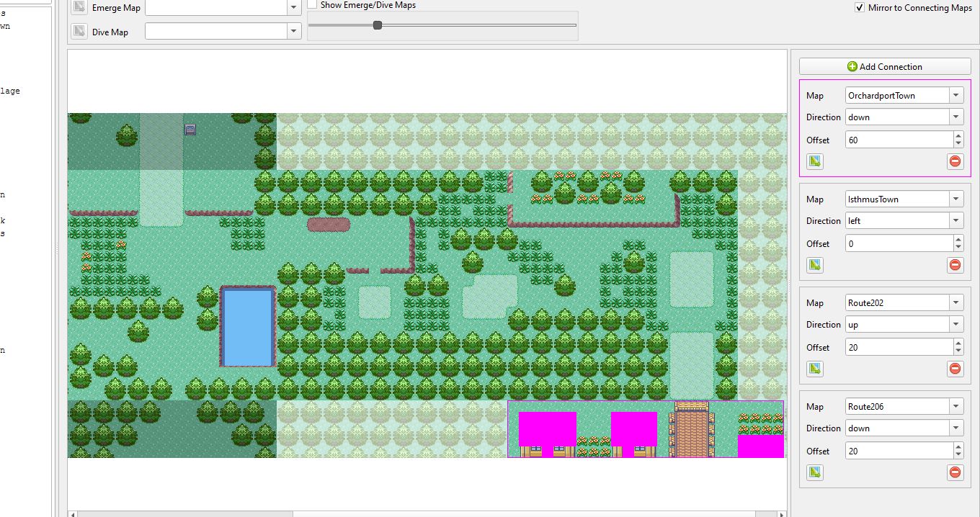Open the Route202 connection map icon
This screenshot has width=980, height=517.
click(815, 369)
